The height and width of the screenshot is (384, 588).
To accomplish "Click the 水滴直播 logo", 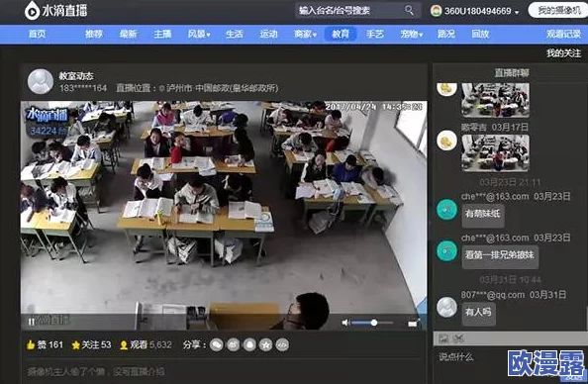I will tap(55, 11).
